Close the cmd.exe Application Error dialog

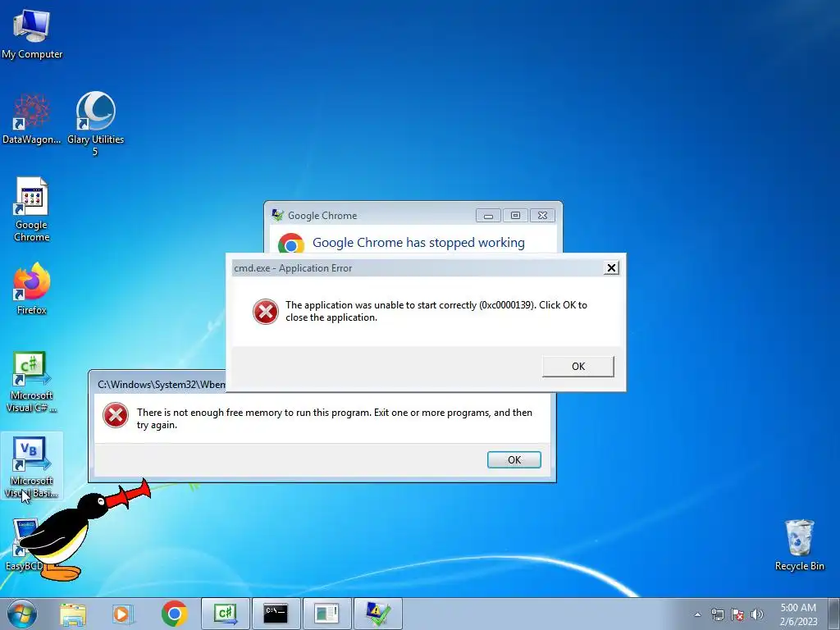pyautogui.click(x=611, y=268)
